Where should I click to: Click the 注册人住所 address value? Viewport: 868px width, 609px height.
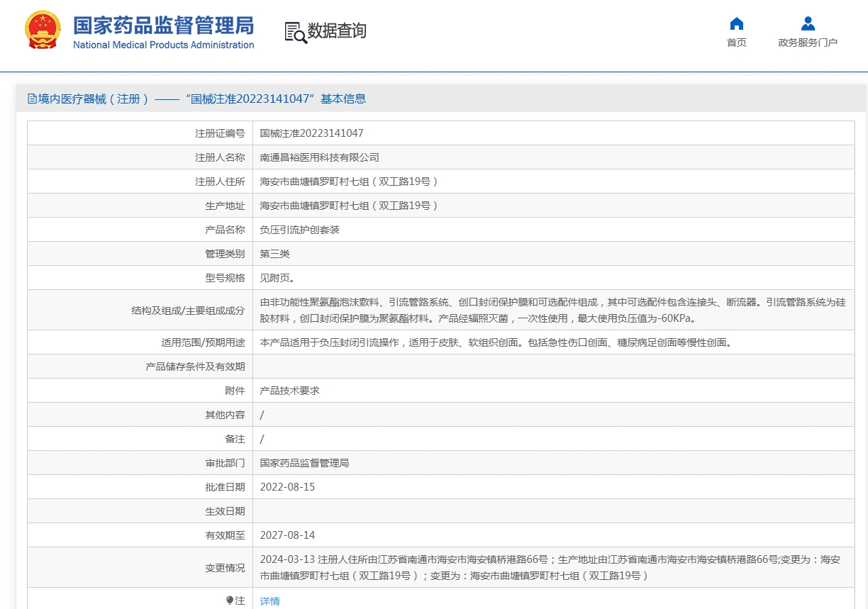(x=349, y=181)
